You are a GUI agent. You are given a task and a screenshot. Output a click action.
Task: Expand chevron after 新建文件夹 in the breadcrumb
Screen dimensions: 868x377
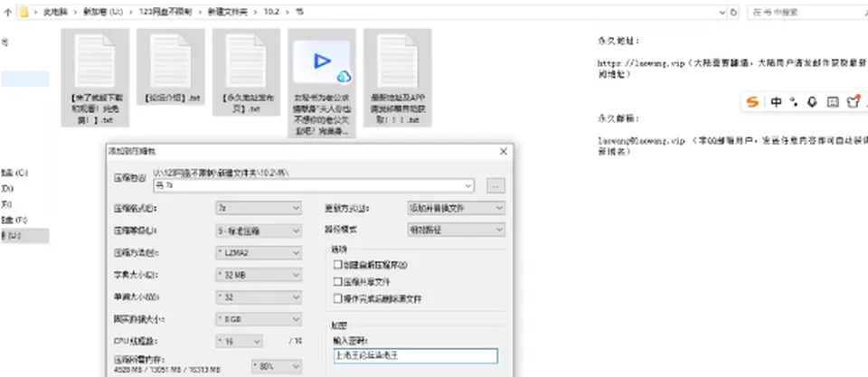tap(255, 12)
